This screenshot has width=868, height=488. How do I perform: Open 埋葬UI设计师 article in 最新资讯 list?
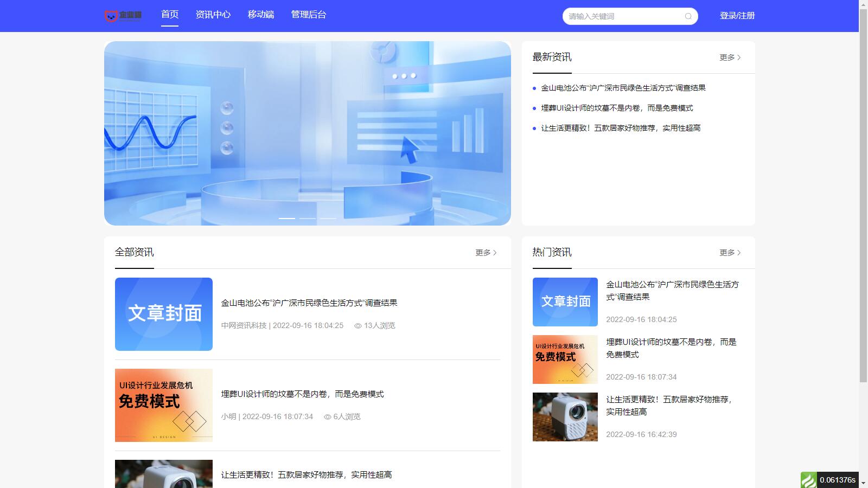(617, 108)
